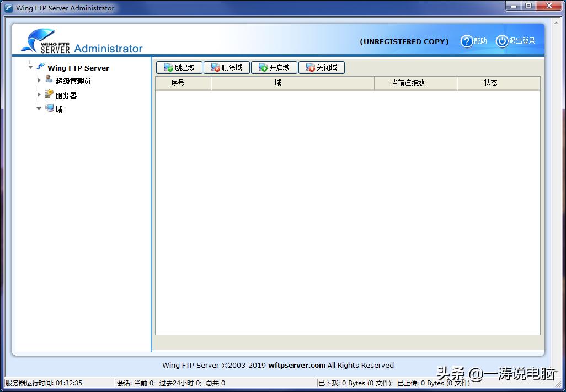Click the 序号 column header
This screenshot has height=392, width=566.
coord(183,83)
